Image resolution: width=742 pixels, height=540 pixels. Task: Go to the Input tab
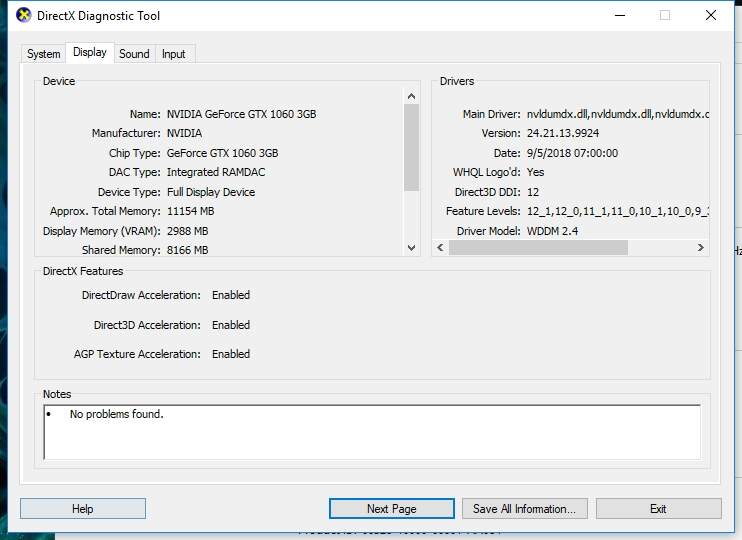pyautogui.click(x=174, y=54)
